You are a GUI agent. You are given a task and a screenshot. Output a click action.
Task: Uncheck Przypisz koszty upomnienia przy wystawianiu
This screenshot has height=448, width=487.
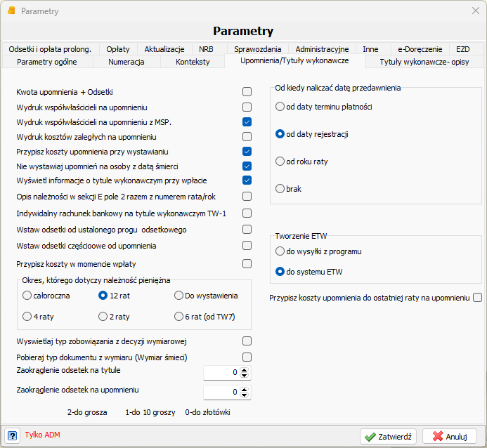coord(247,152)
